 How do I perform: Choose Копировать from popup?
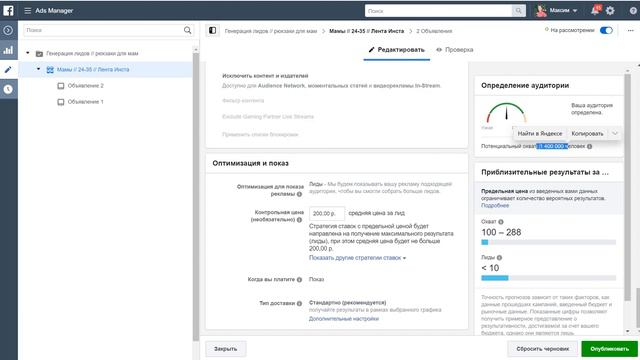tap(587, 133)
